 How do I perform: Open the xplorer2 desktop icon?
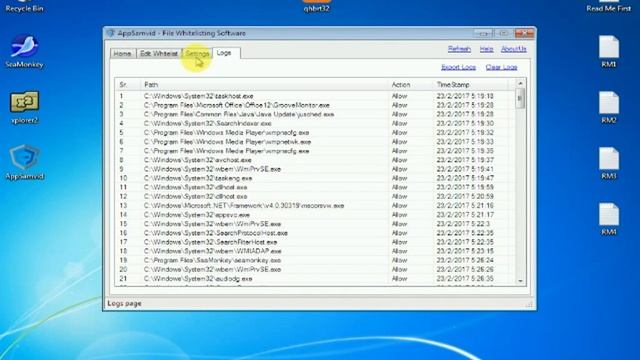(x=24, y=107)
